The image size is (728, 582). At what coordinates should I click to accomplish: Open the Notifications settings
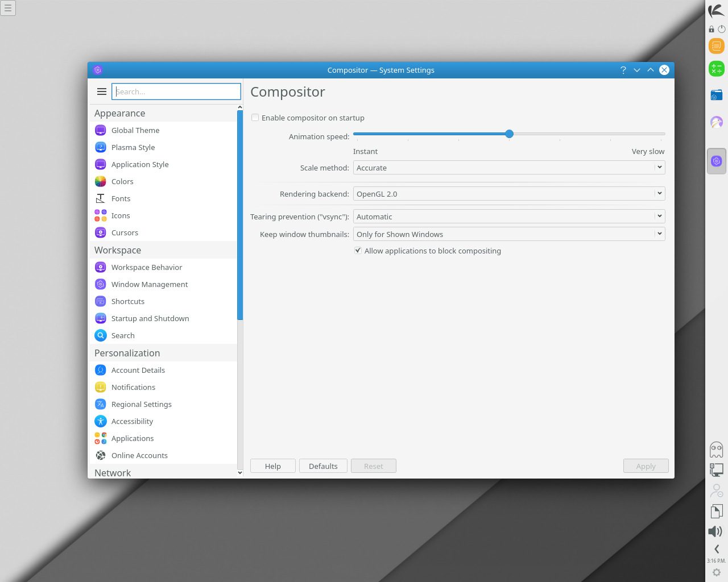click(163, 387)
